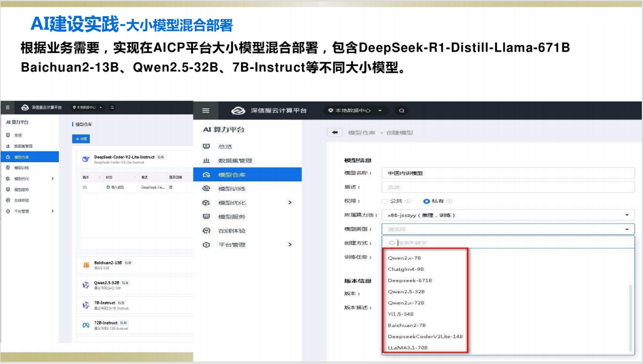
Task: Choose DeepseekCoderV2Lite-14B from model type list
Action: (425, 336)
